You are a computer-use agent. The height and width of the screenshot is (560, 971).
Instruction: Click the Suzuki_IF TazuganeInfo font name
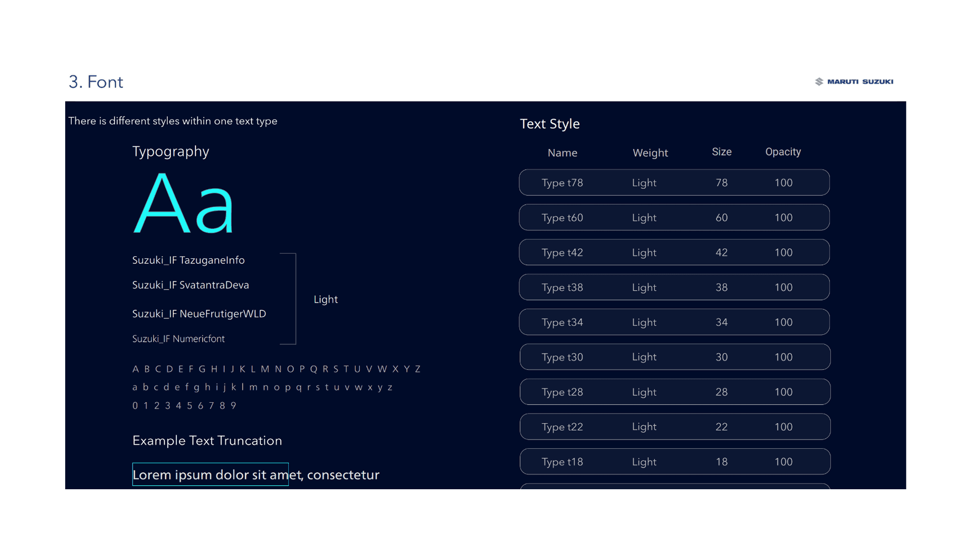[188, 260]
